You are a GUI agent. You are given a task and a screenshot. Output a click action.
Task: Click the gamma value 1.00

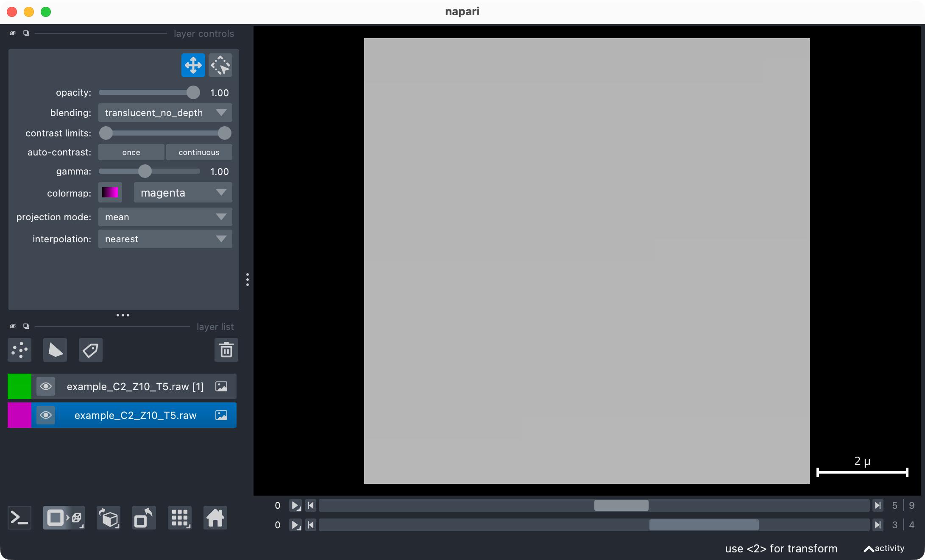pyautogui.click(x=220, y=172)
